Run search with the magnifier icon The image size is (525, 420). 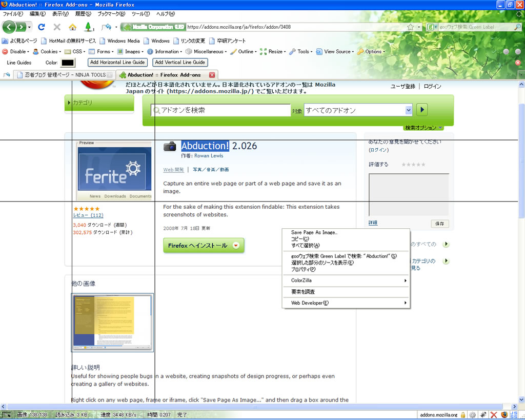click(x=518, y=27)
